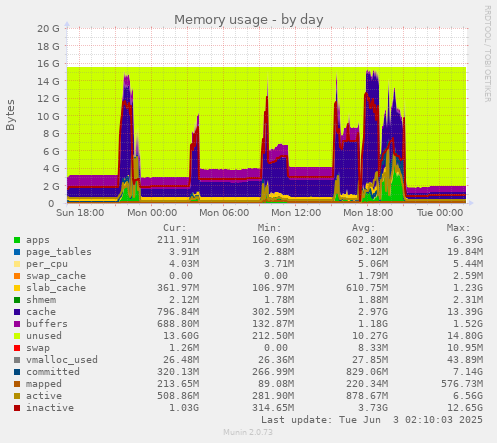
Task: Click the '10 G' y-axis tick label
Action: (48, 116)
